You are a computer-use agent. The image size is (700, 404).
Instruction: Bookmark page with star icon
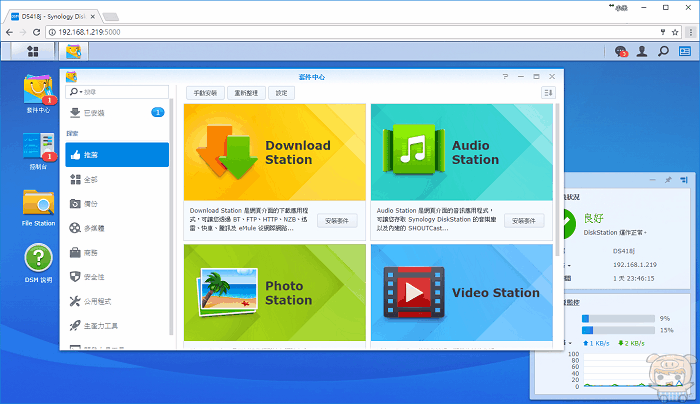click(675, 32)
